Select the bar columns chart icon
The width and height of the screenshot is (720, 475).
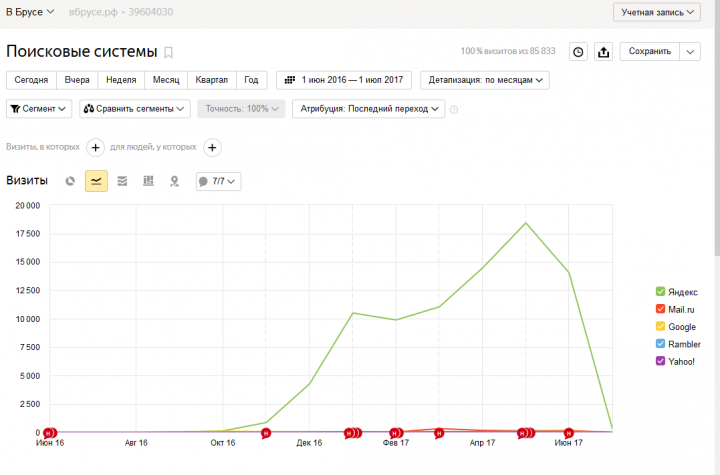click(148, 181)
